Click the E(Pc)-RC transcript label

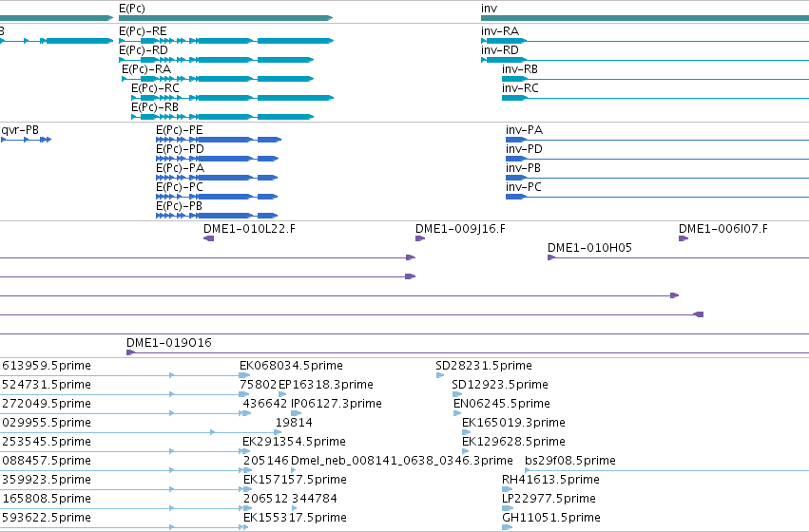tap(155, 88)
